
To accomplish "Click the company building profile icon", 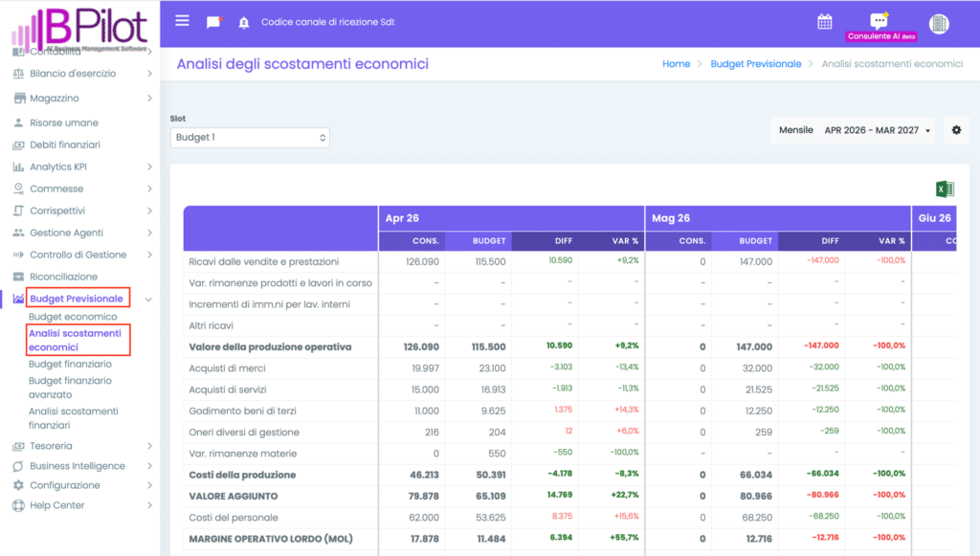I will (x=939, y=23).
